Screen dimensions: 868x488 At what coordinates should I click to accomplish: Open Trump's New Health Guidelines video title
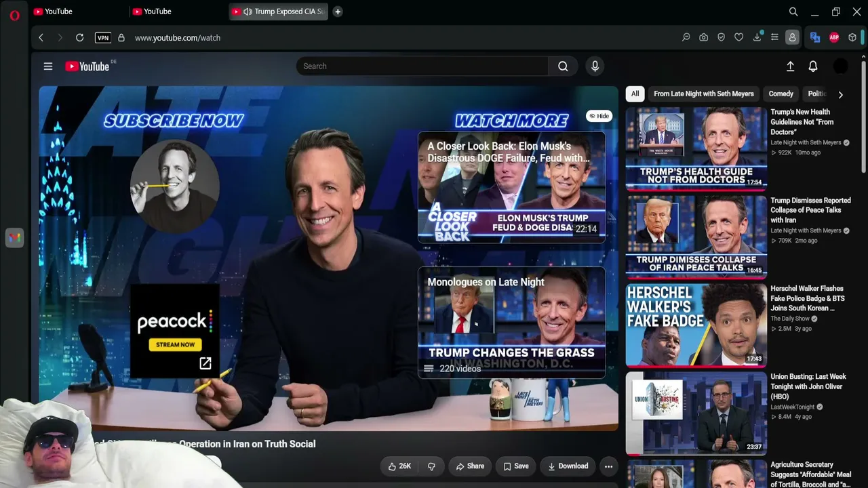[x=802, y=122]
